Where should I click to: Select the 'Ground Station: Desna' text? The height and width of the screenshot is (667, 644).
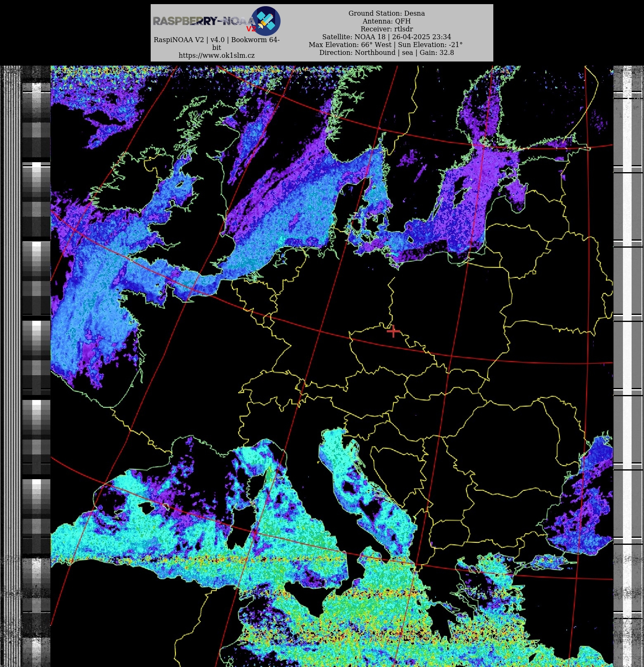[386, 13]
